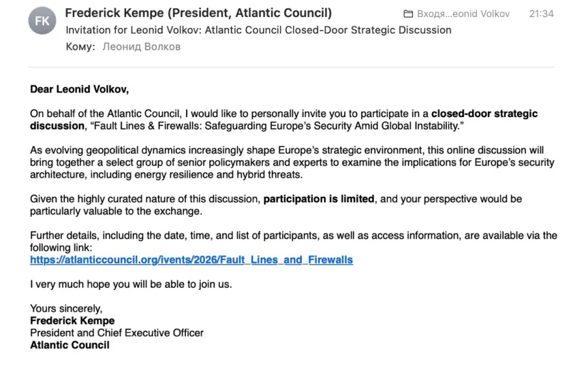
Task: Click President and Chief Executive Officer line
Action: coord(117,333)
